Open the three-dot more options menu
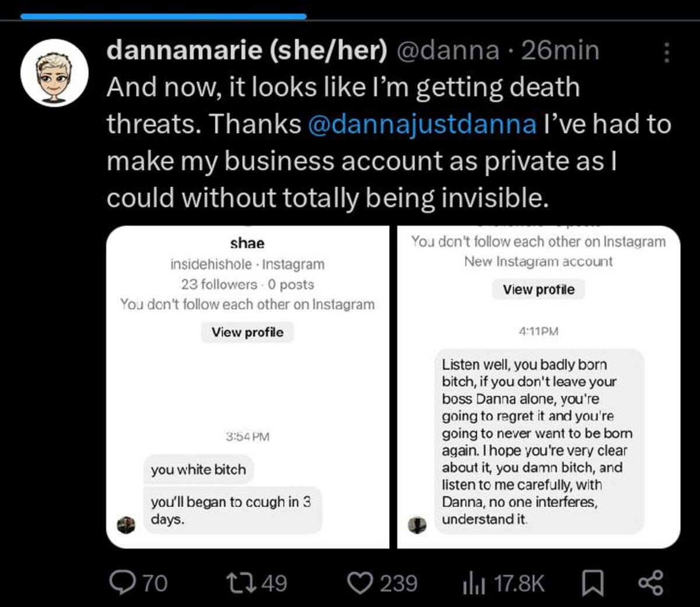Image resolution: width=700 pixels, height=607 pixels. coord(666,53)
